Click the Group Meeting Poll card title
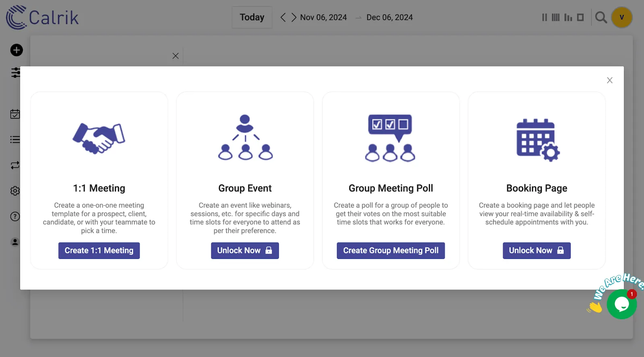The height and width of the screenshot is (357, 644). tap(391, 188)
